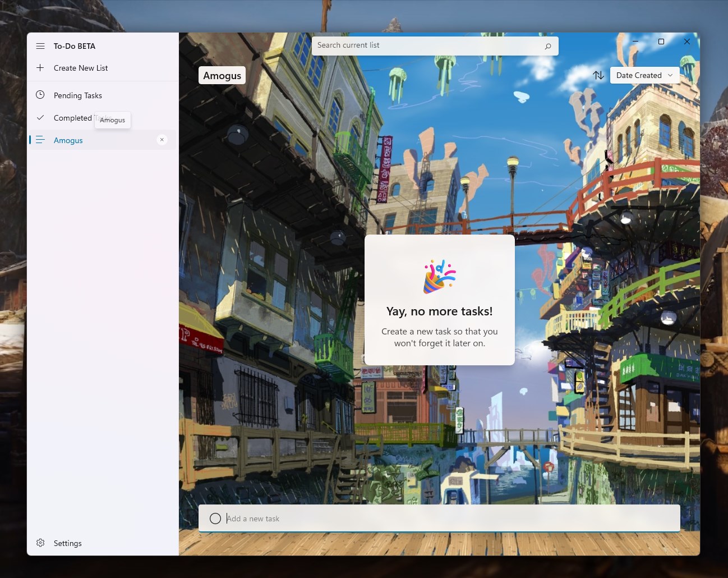Click the search magnifier icon
Image resolution: width=728 pixels, height=578 pixels.
[x=548, y=46]
